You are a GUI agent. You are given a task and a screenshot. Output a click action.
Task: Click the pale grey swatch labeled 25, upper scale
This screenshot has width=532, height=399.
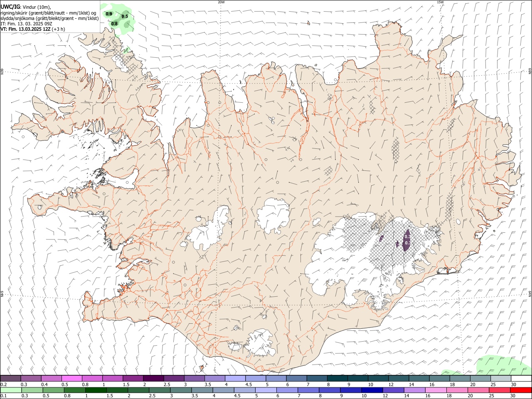pos(501,378)
